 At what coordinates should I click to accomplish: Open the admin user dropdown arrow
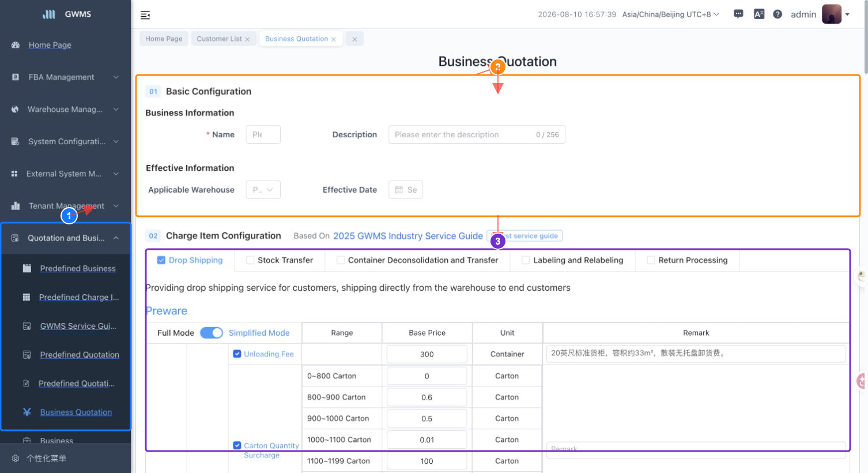click(x=847, y=14)
